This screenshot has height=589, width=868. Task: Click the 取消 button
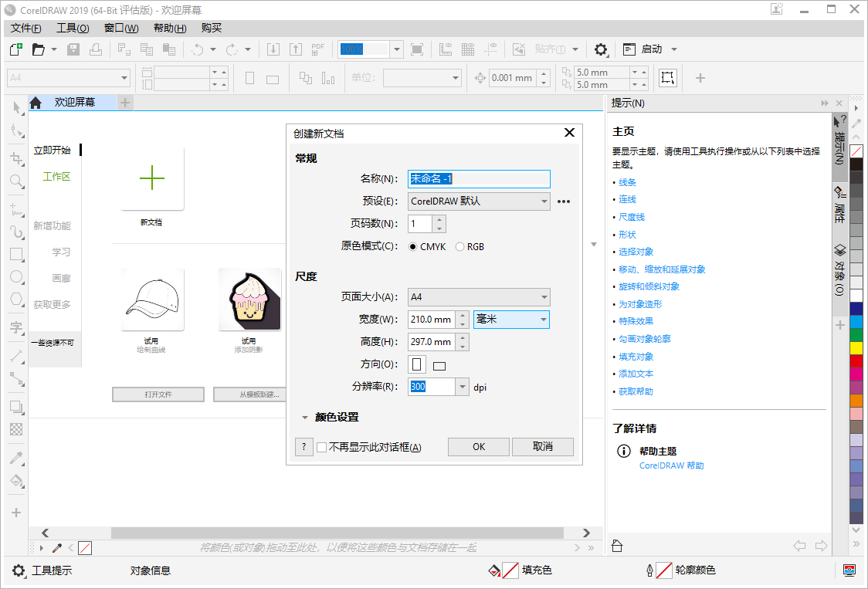(x=543, y=447)
